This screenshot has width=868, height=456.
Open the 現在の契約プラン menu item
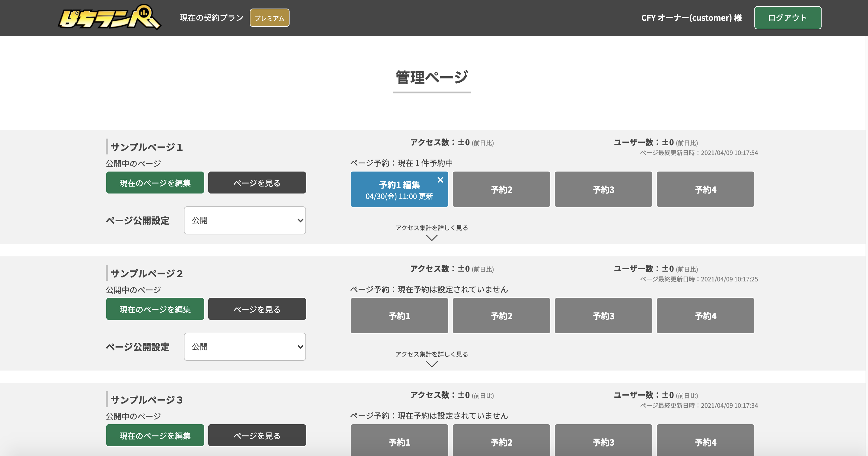[211, 17]
